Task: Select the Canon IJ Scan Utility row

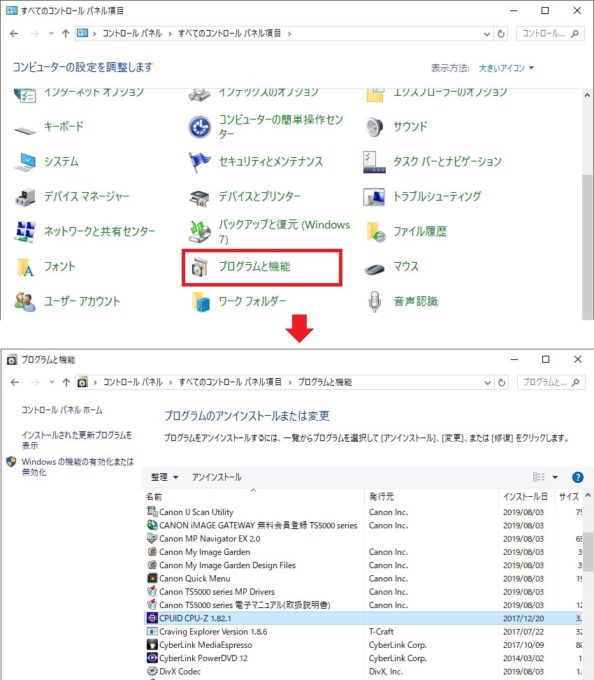Action: tap(362, 512)
